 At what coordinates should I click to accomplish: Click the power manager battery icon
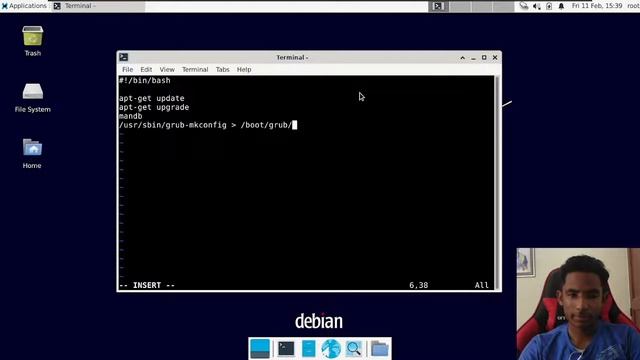[549, 6]
